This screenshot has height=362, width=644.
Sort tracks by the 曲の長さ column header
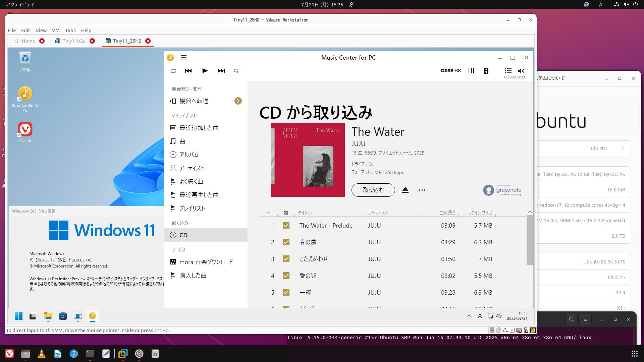[x=447, y=213]
